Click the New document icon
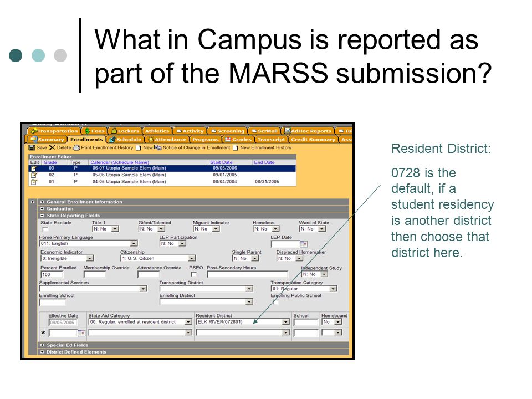Viewport: 532px width, 399px height. 139,147
